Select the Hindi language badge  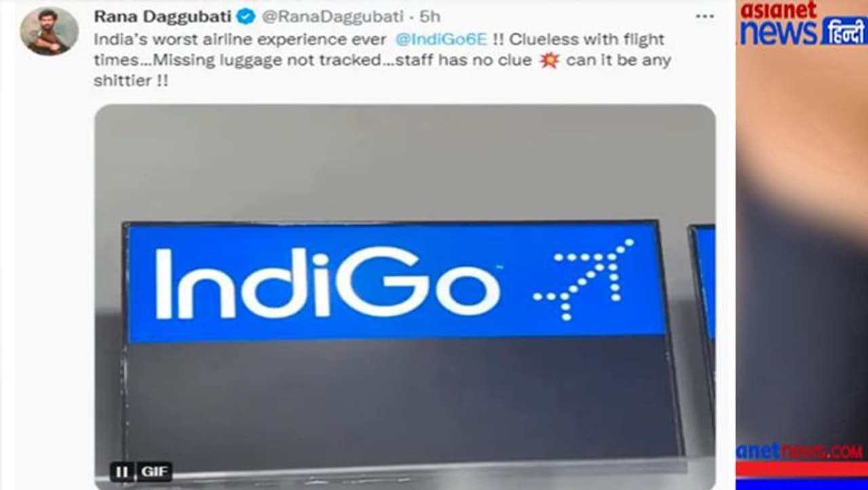coord(844,31)
